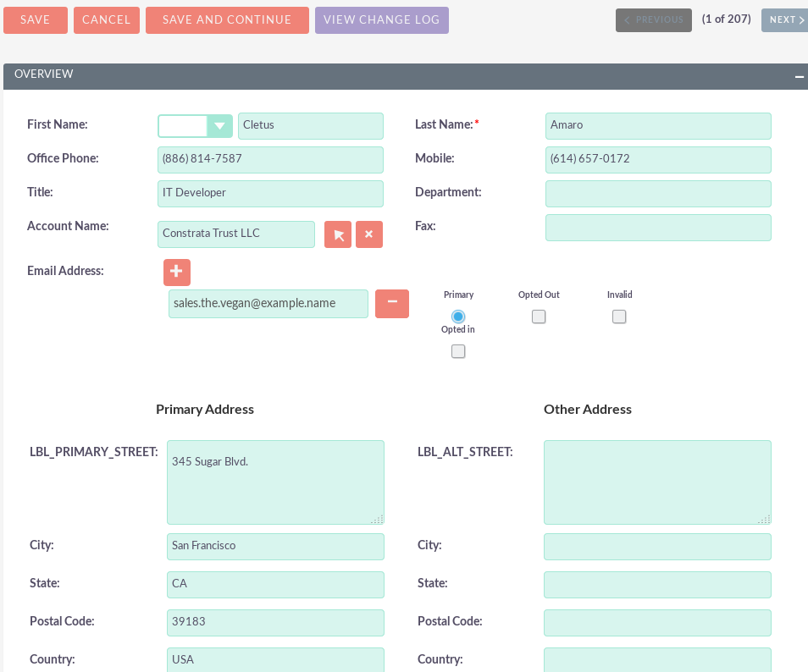
Task: Open View Change Log
Action: coord(381,20)
